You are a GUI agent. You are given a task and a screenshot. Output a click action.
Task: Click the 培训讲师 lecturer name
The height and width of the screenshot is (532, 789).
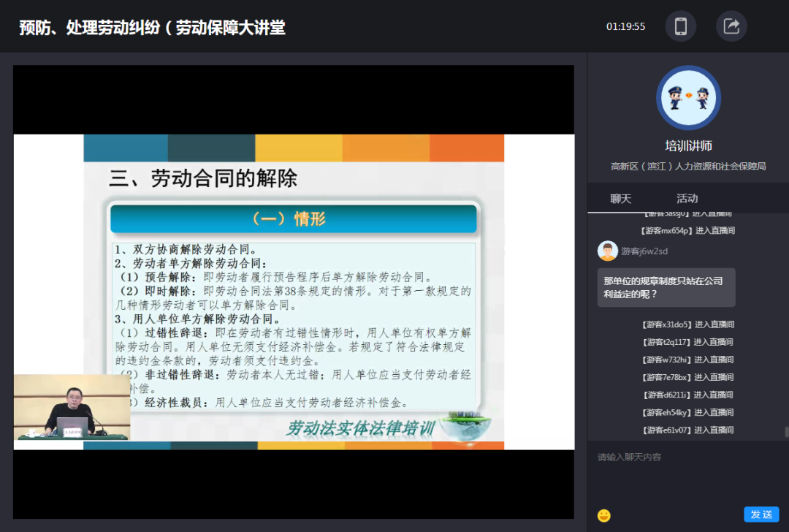tap(688, 146)
